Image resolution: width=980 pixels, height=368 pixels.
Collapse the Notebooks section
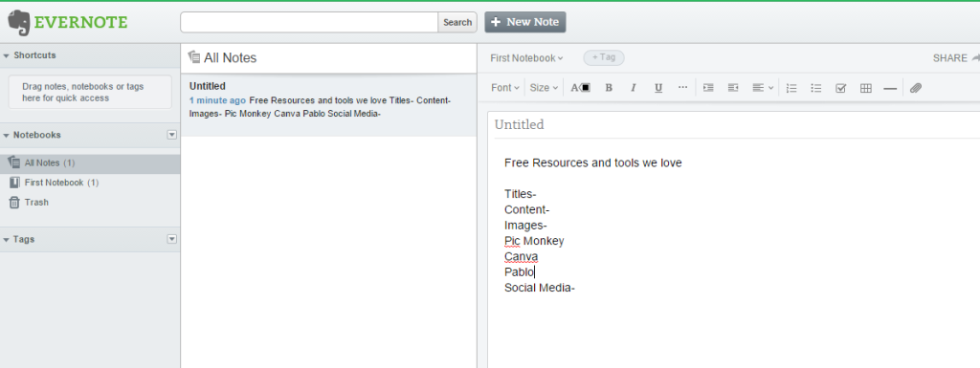click(7, 136)
